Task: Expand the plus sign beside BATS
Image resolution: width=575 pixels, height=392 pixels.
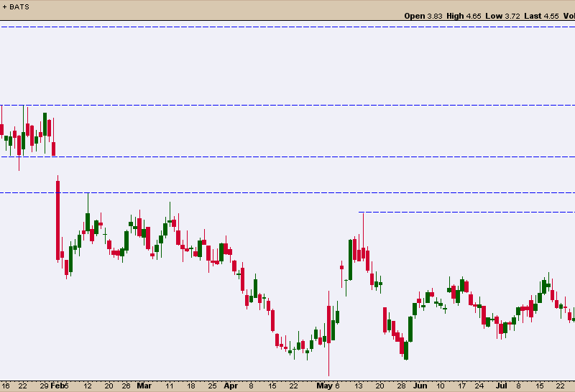Action: (x=4, y=7)
